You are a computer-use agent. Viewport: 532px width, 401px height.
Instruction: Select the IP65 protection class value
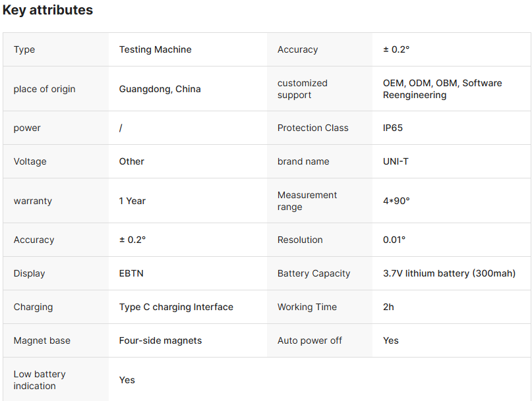(393, 128)
